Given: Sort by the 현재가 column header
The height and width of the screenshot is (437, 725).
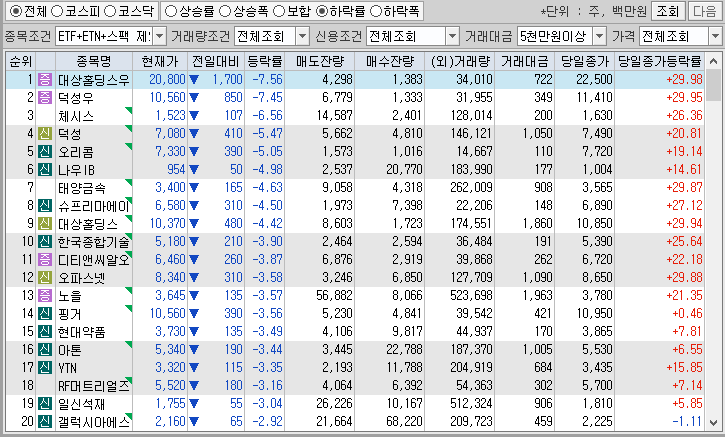Looking at the screenshot, I should [x=160, y=61].
